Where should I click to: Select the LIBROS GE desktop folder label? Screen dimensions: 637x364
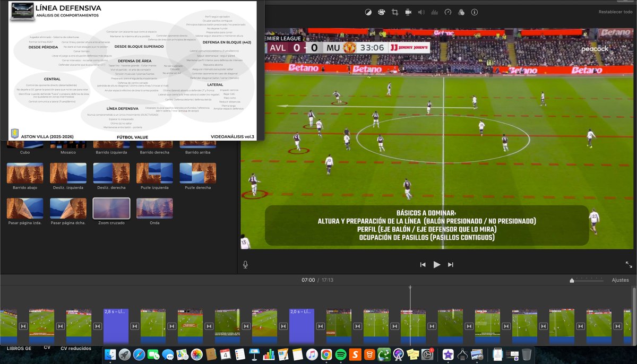18,349
